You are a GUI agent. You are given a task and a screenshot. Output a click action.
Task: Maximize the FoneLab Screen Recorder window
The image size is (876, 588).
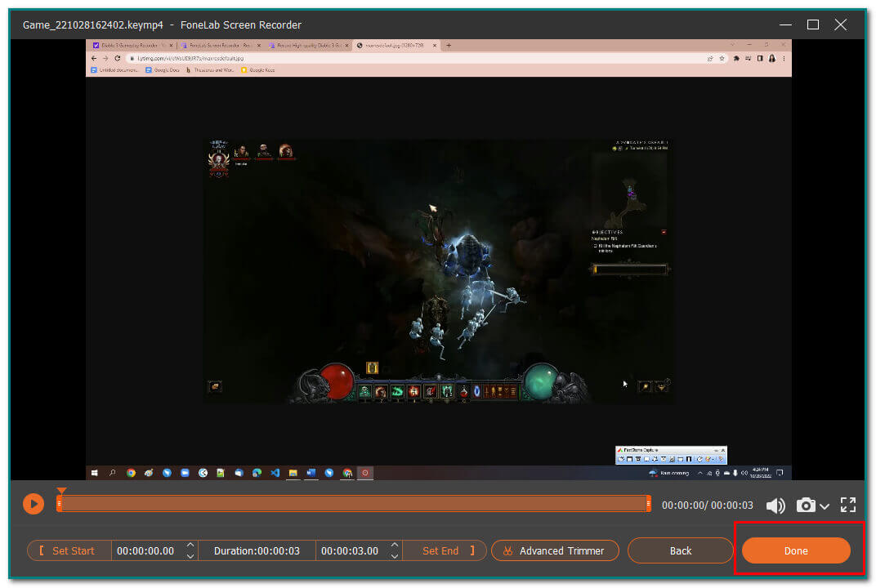coord(813,24)
